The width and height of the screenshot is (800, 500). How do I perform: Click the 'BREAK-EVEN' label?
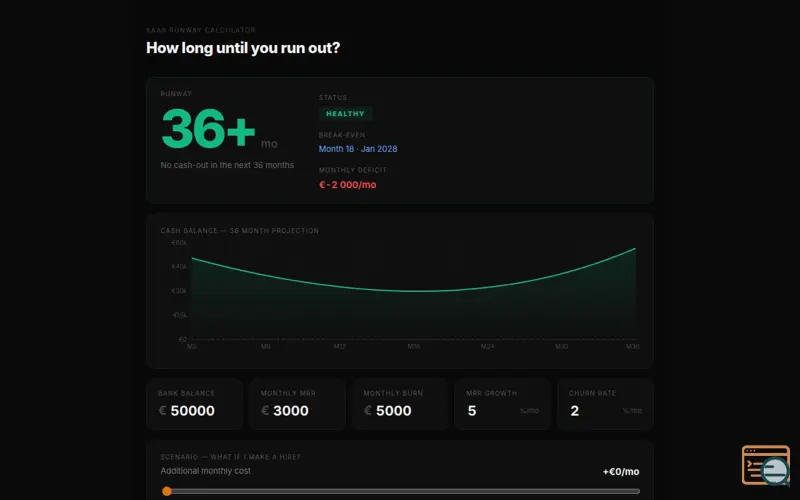click(x=342, y=135)
